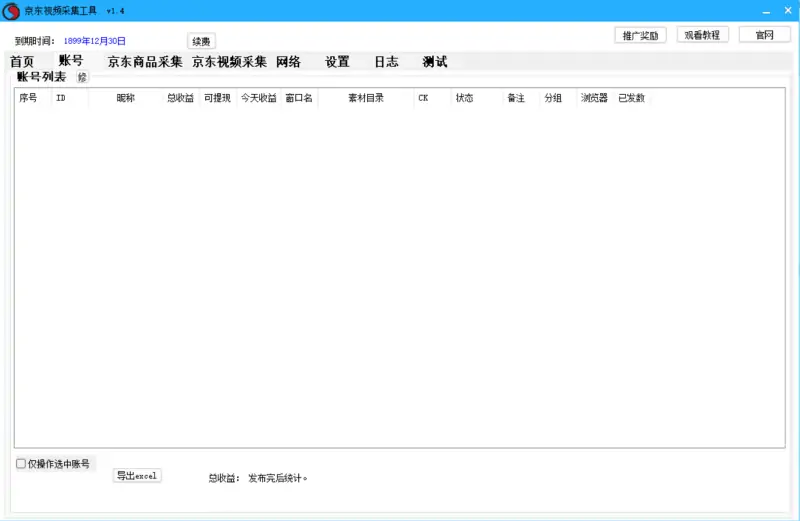Click the 续费 renewal button
Screen dimensions: 800x521
[201, 41]
